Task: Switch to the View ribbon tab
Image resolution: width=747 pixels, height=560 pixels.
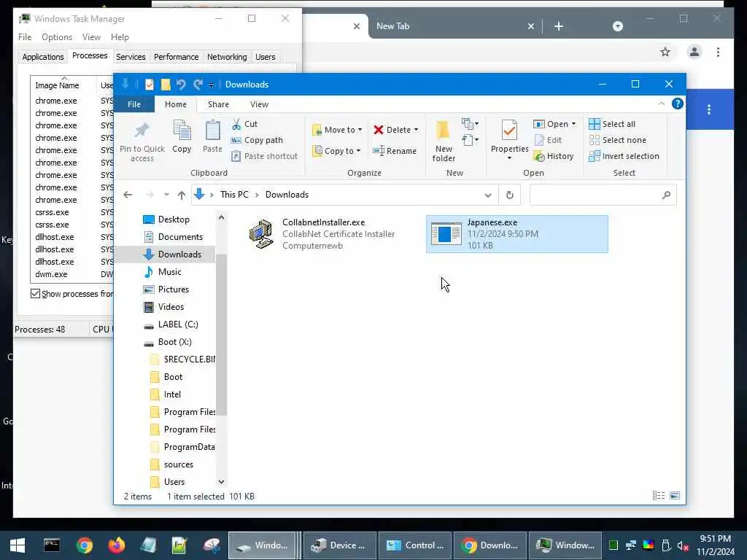Action: [x=259, y=104]
